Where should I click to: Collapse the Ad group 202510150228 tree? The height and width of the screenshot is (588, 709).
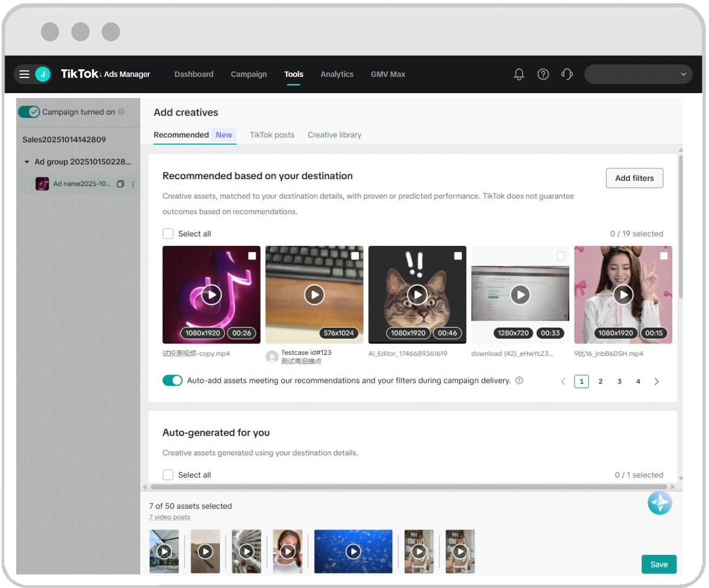(x=27, y=162)
